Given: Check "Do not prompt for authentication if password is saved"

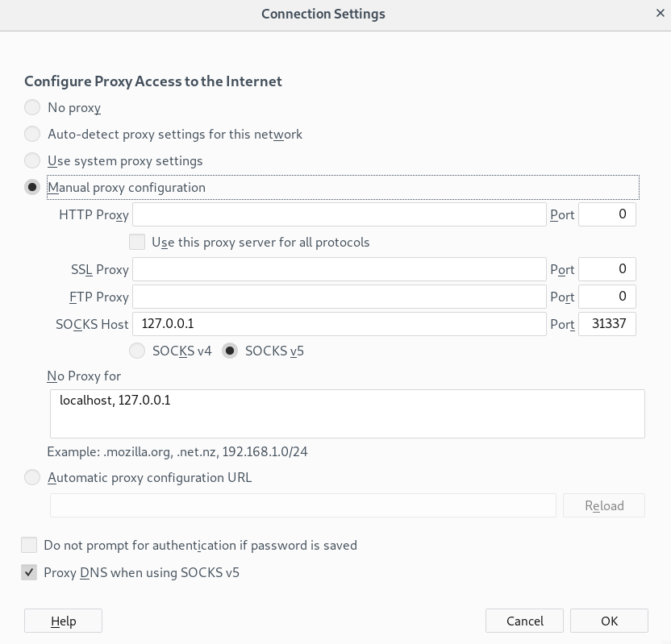Looking at the screenshot, I should click(x=29, y=545).
